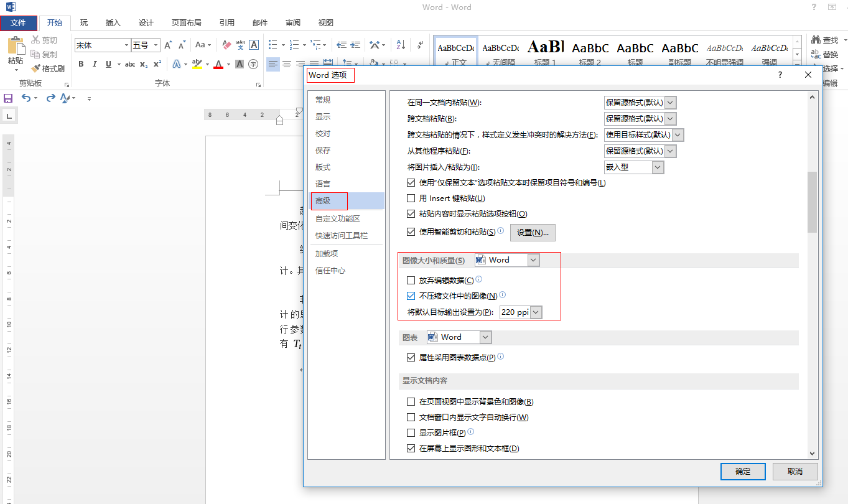Apply subscript formatting from the Font group

144,64
